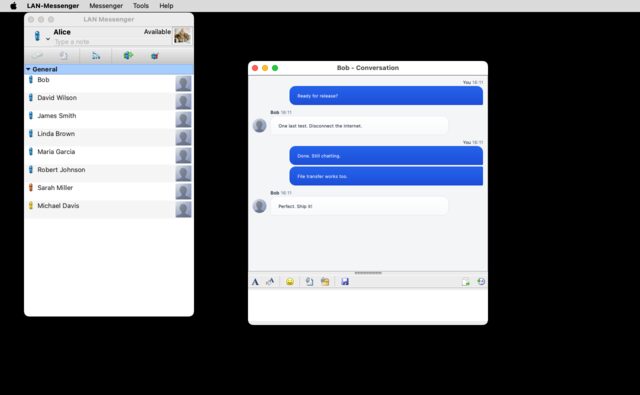Collapse the General group

click(28, 69)
